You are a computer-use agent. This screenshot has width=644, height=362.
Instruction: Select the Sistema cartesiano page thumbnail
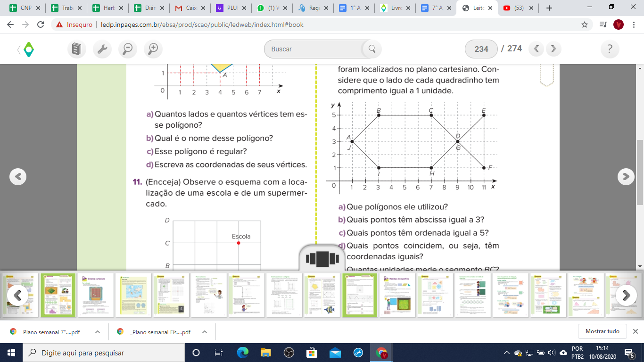coord(96,295)
